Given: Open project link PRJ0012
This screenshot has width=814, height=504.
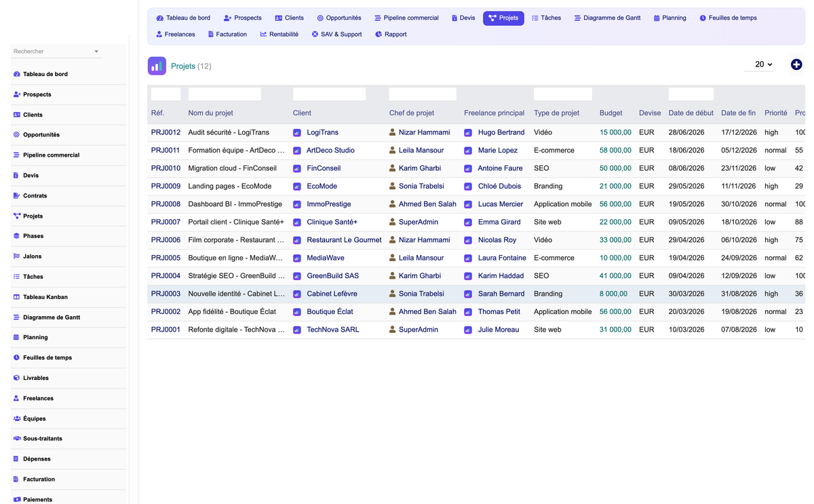Looking at the screenshot, I should 166,132.
